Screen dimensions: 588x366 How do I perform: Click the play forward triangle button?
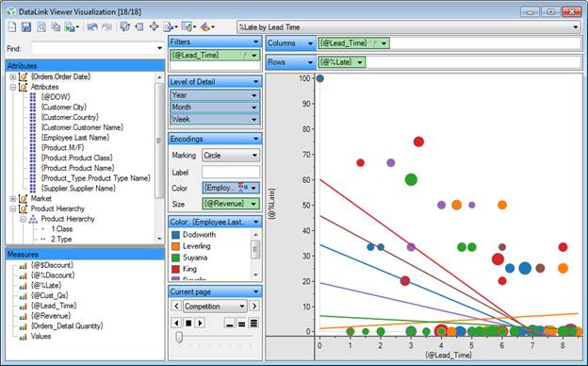201,323
